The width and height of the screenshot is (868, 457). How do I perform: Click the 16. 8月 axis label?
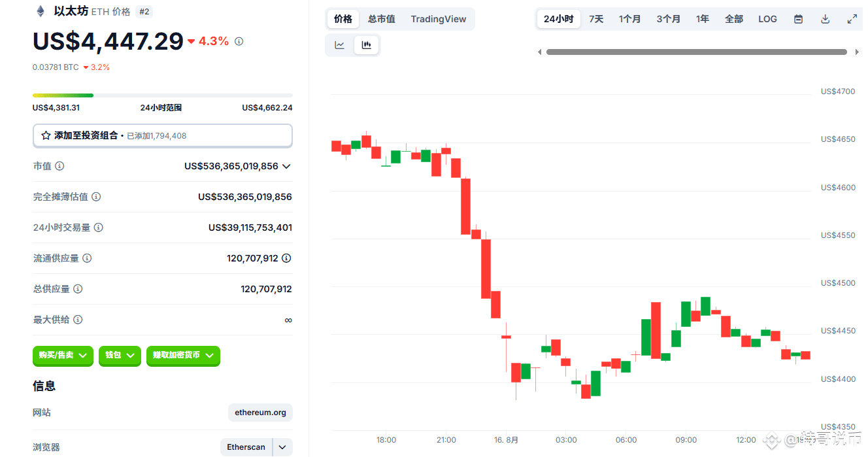(x=506, y=440)
